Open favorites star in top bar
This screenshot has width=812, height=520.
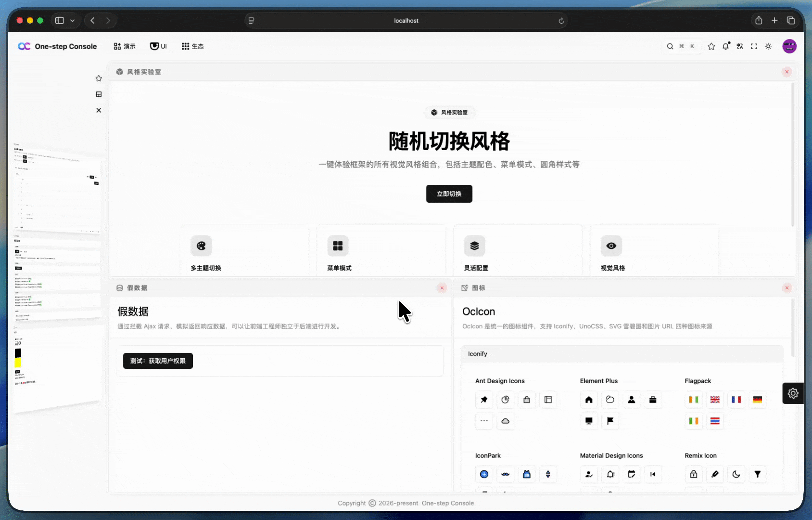tap(711, 46)
